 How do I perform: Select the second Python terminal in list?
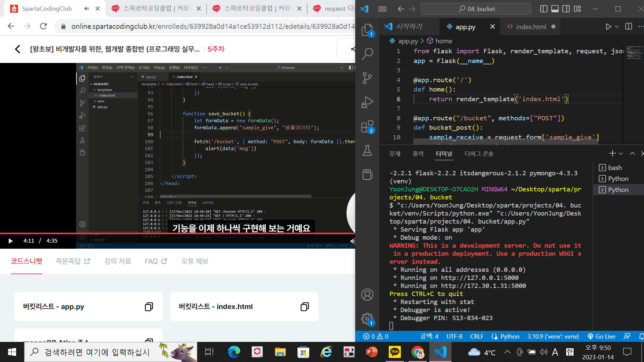(618, 190)
